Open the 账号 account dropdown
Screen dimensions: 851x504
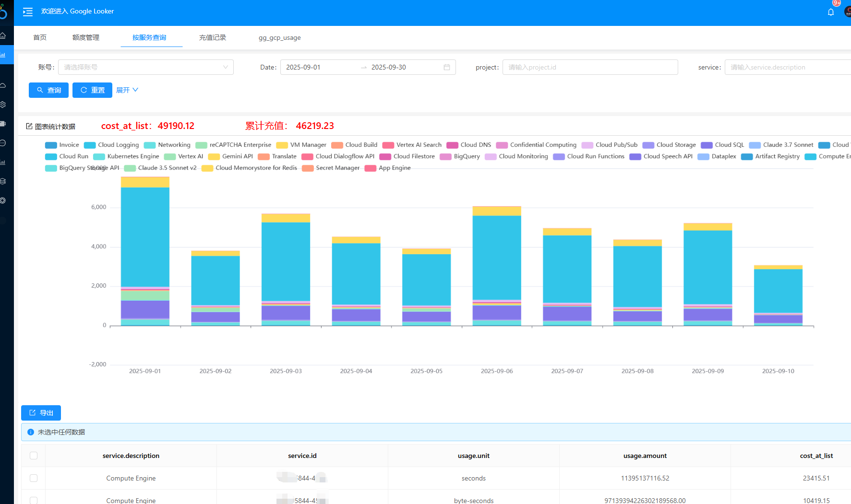(x=145, y=67)
